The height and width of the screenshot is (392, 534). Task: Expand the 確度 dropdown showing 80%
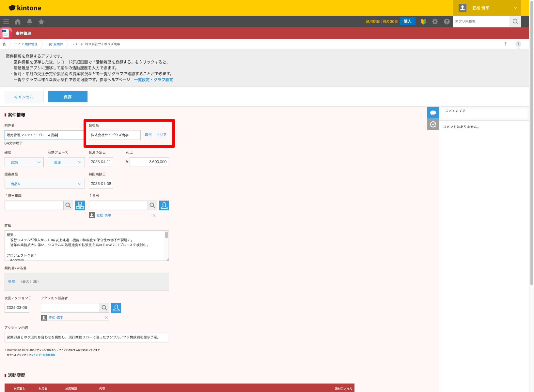[24, 162]
